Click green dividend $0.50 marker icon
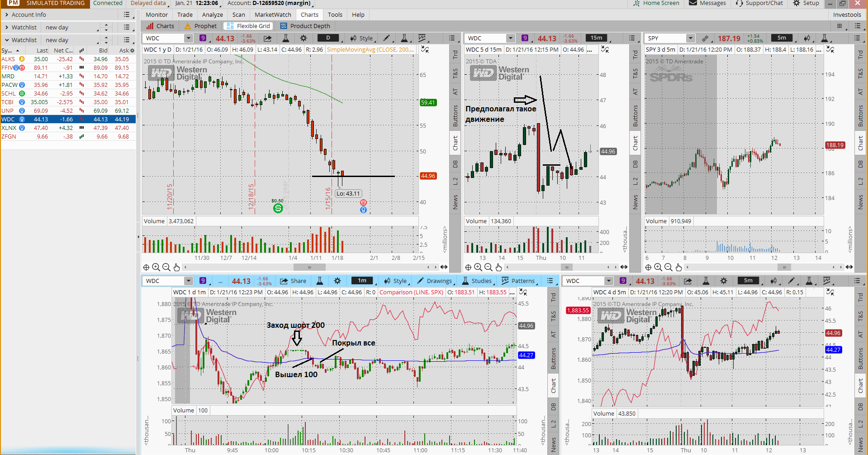This screenshot has width=868, height=455. click(278, 208)
